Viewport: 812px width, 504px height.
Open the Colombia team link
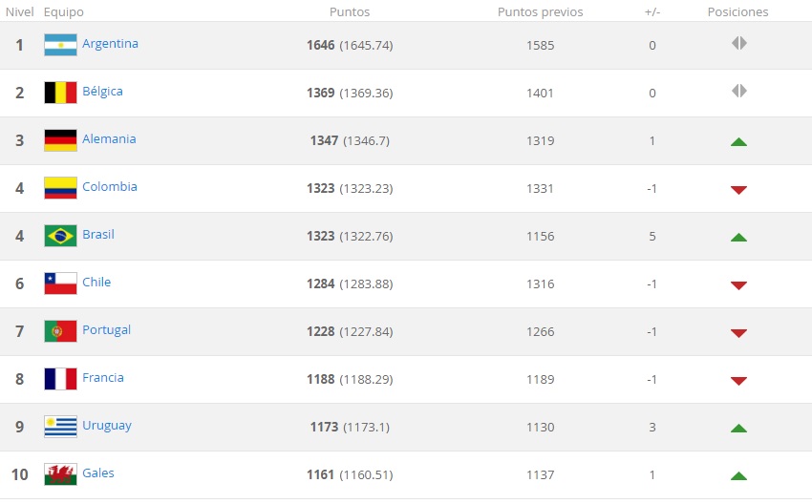tap(110, 187)
